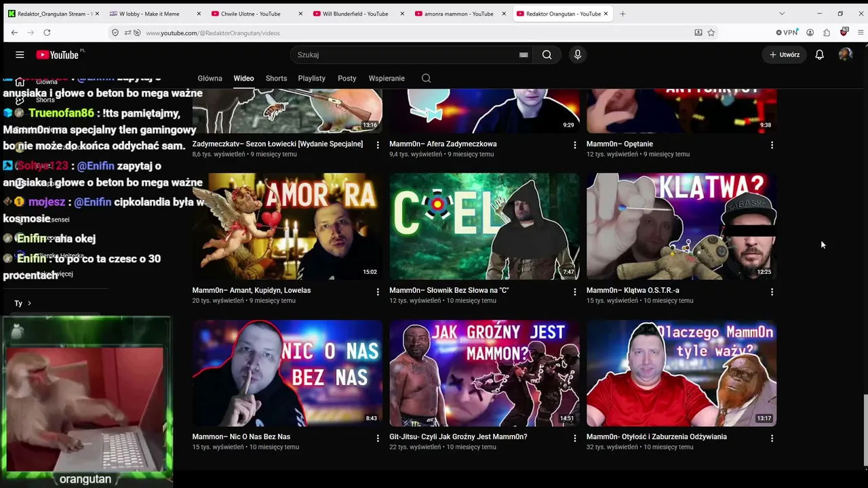Open the browser application menu

[861, 33]
